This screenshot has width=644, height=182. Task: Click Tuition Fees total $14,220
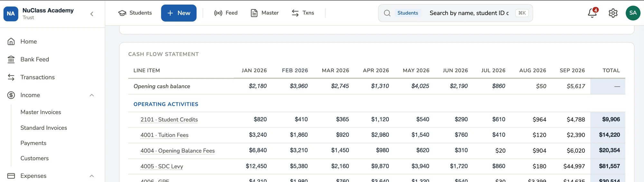pyautogui.click(x=609, y=135)
